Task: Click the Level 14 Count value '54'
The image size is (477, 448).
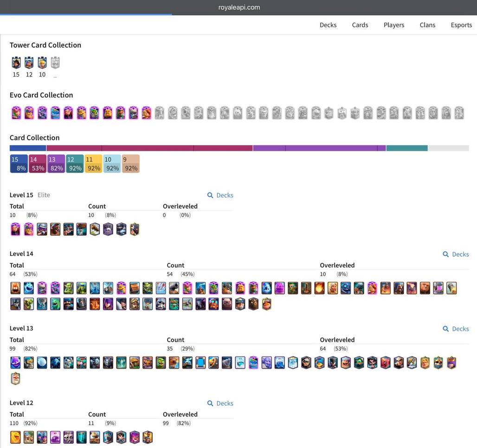Action: coord(170,274)
